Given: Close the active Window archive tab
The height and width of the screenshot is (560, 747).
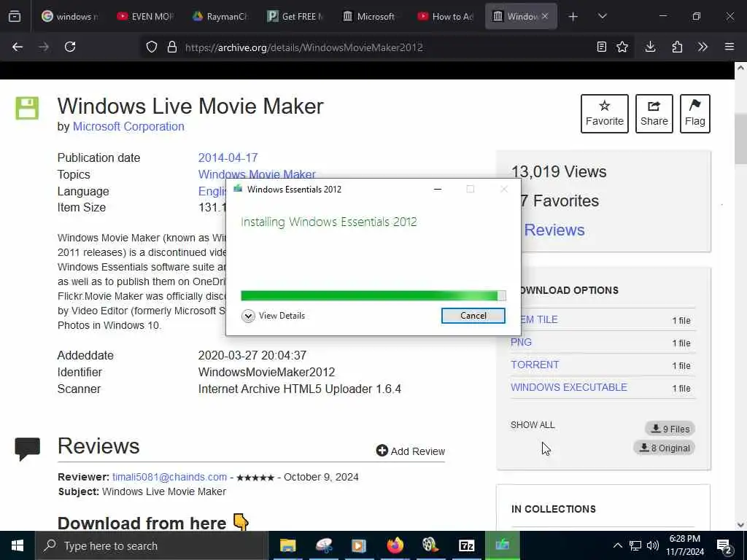Looking at the screenshot, I should 545,16.
